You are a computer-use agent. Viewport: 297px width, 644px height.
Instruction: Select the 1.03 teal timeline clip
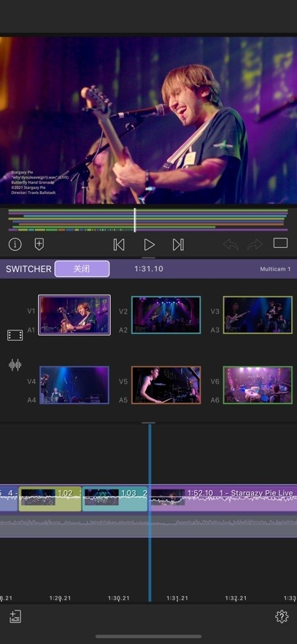coord(115,499)
